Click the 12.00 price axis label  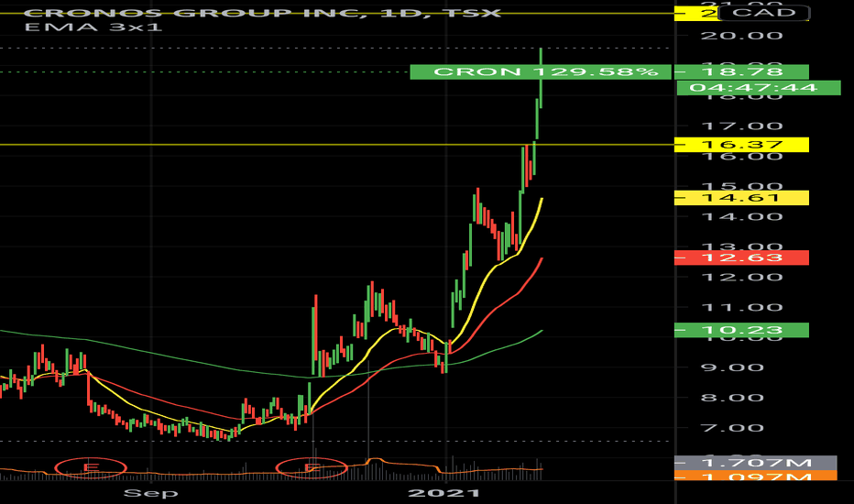pyautogui.click(x=741, y=278)
